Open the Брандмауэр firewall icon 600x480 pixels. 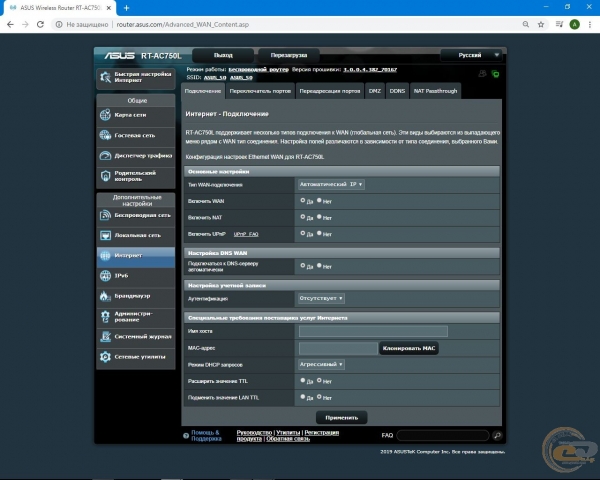(x=106, y=295)
